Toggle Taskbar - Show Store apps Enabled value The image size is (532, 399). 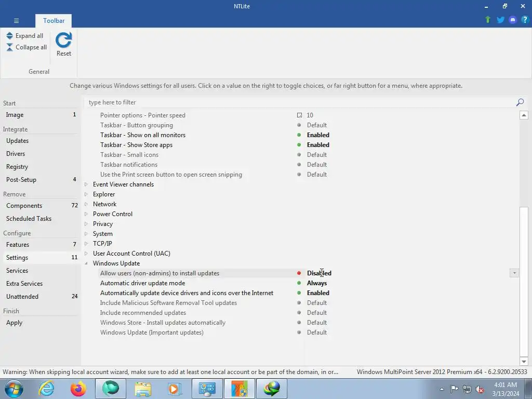[318, 145]
